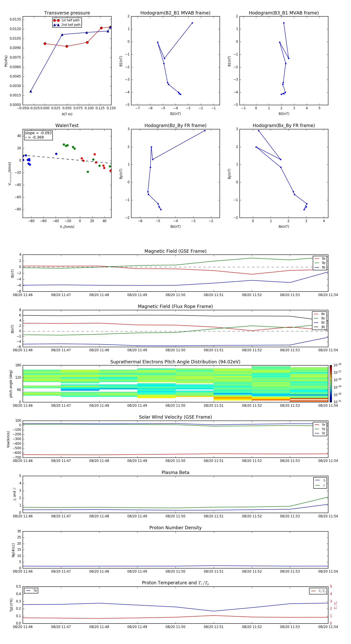The height and width of the screenshot is (644, 351).
Task: Click the "Np(#/cc)" y-axis label
Action: [13, 550]
